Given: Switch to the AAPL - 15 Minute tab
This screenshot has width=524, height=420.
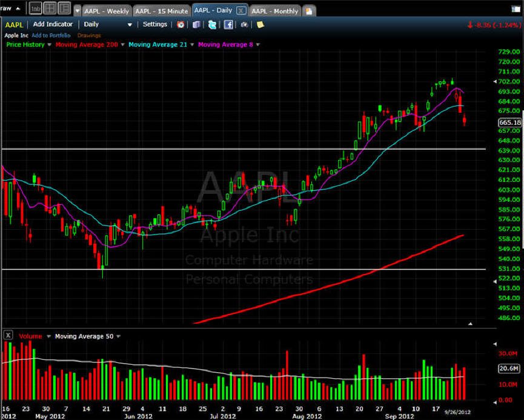Looking at the screenshot, I should point(162,11).
